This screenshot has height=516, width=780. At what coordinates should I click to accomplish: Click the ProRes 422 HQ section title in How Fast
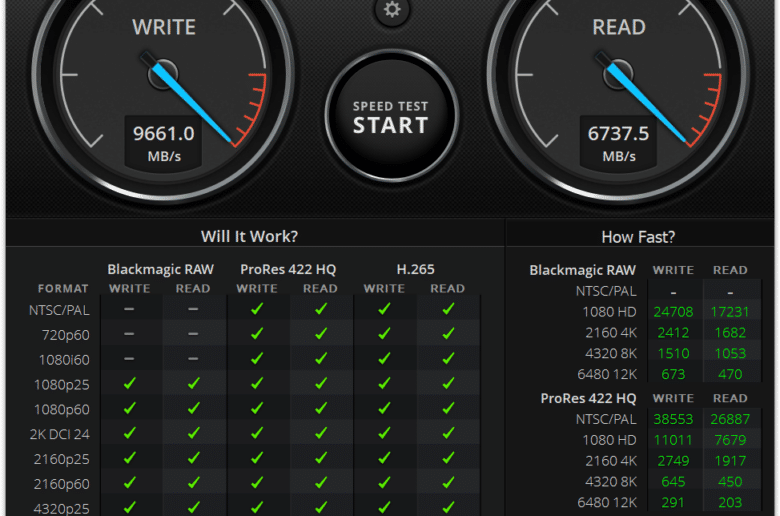coord(588,399)
